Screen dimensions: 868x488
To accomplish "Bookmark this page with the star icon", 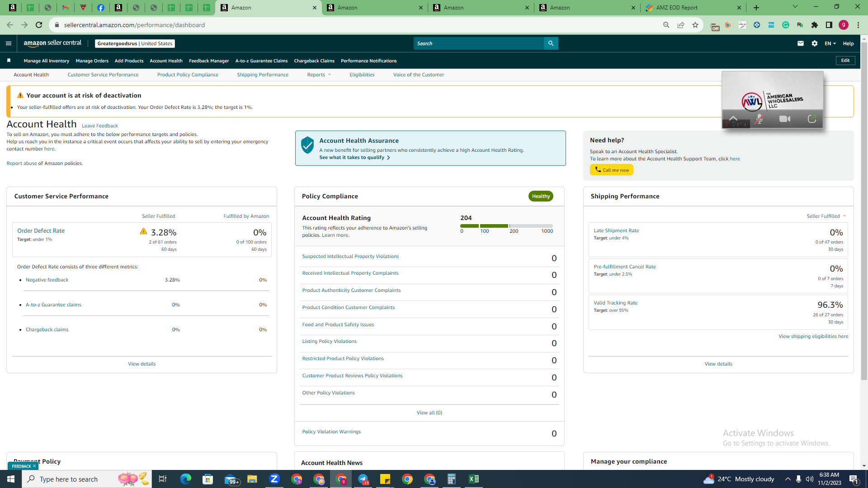I will [695, 25].
